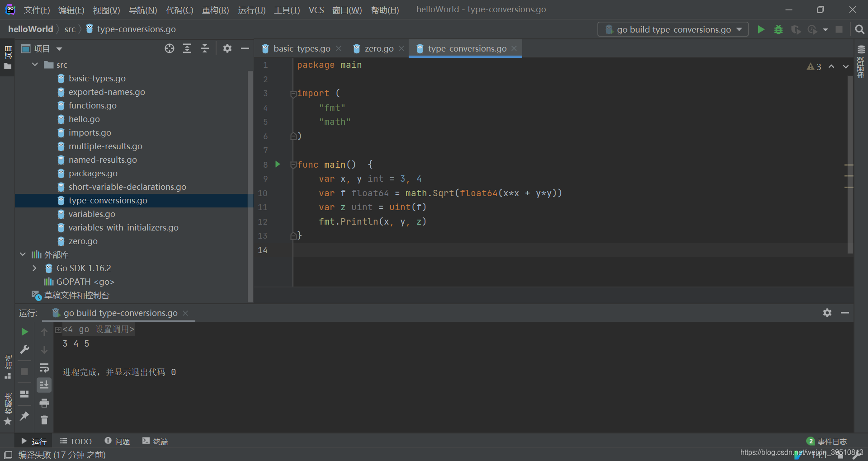Open more run options dropdown arrow
This screenshot has width=868, height=461.
point(826,29)
